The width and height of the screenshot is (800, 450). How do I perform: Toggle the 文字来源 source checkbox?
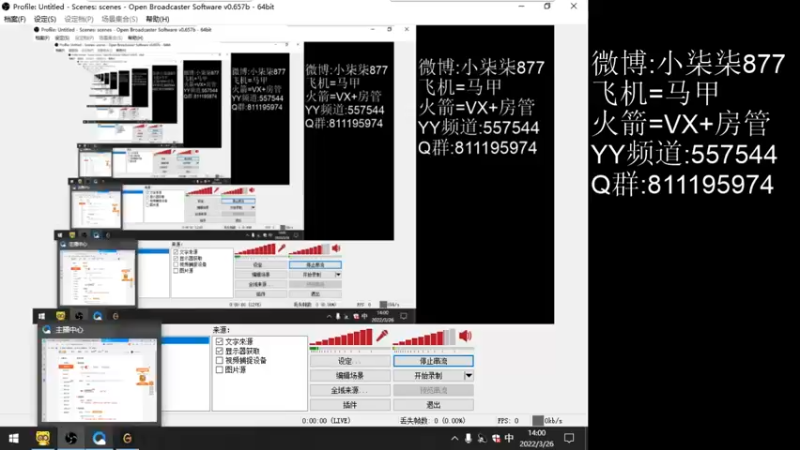pyautogui.click(x=219, y=341)
